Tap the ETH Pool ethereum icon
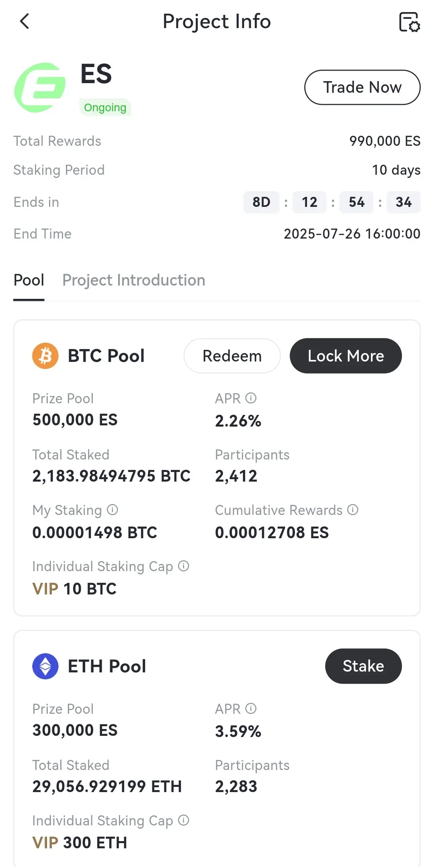The image size is (434, 868). (x=45, y=666)
